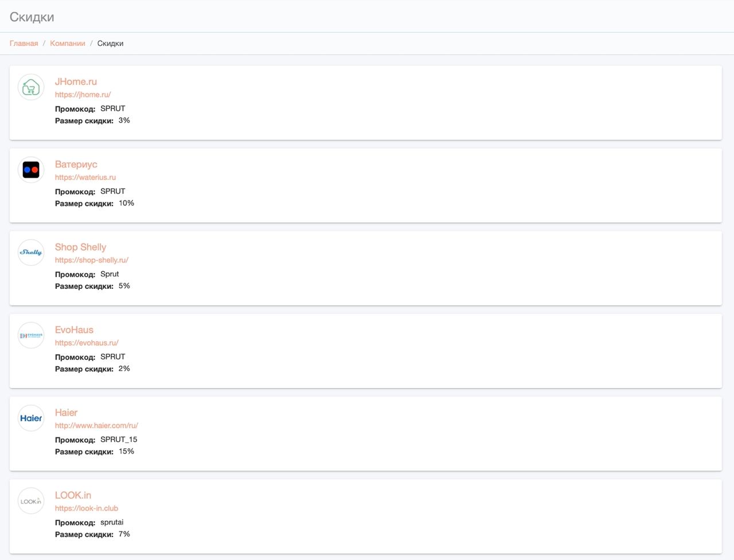The width and height of the screenshot is (734, 560).
Task: Click Размер скидки label in Ватериус card
Action: tap(84, 203)
